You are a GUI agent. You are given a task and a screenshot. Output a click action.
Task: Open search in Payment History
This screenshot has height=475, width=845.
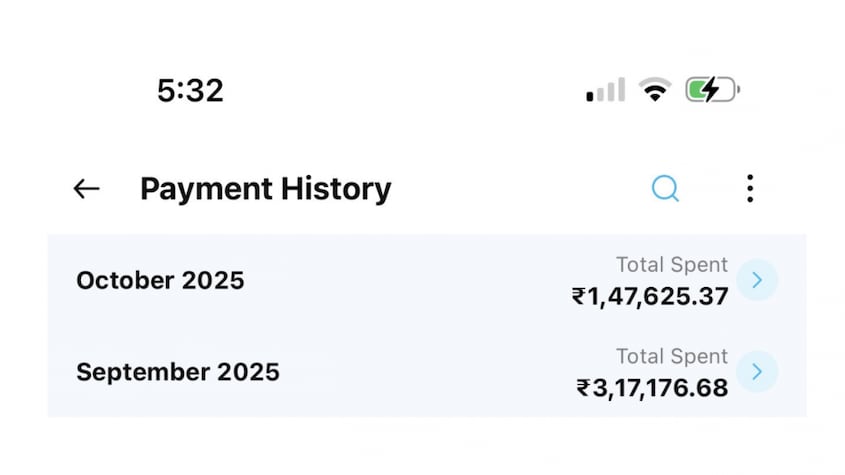[665, 188]
